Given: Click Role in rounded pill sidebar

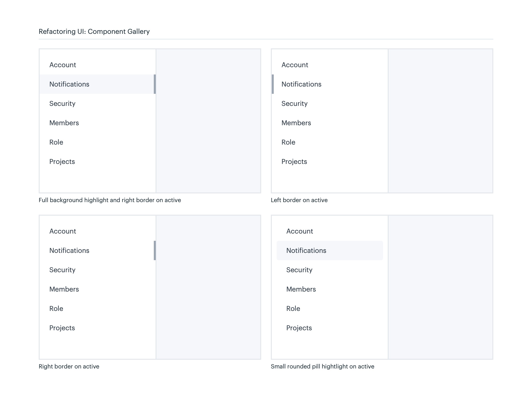Looking at the screenshot, I should (293, 308).
